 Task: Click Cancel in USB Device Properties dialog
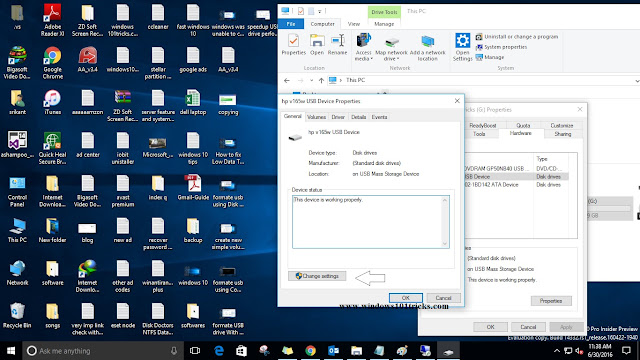[443, 298]
